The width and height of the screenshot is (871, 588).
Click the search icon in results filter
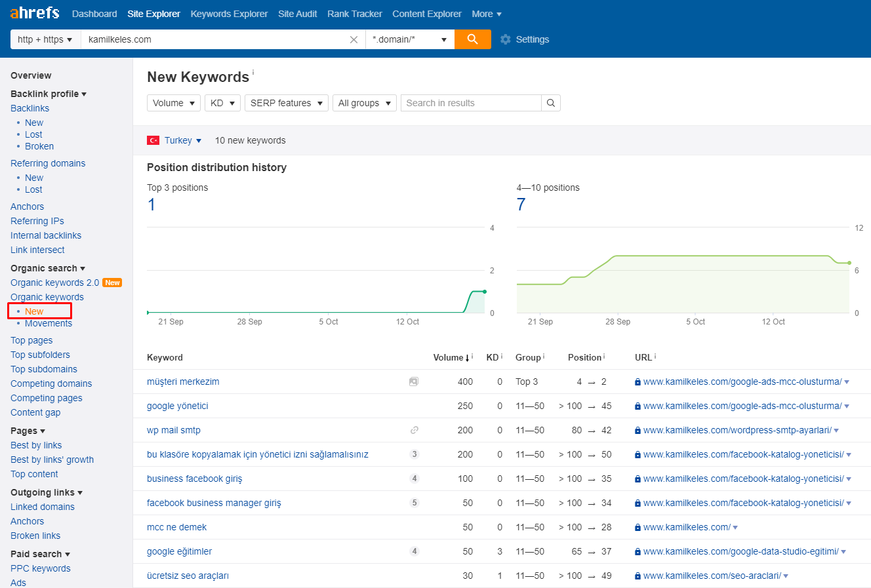click(x=551, y=103)
